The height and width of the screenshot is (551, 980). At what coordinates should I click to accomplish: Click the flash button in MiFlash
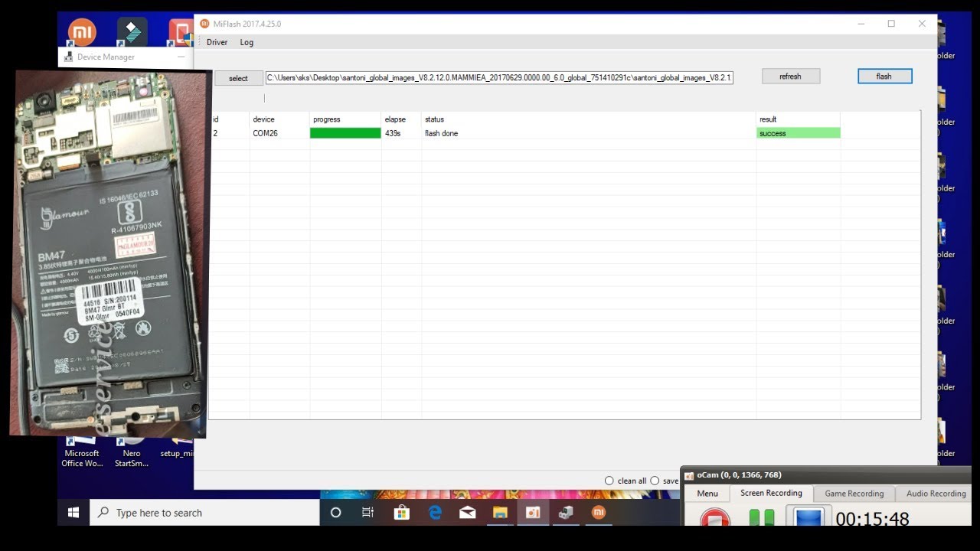click(x=884, y=77)
